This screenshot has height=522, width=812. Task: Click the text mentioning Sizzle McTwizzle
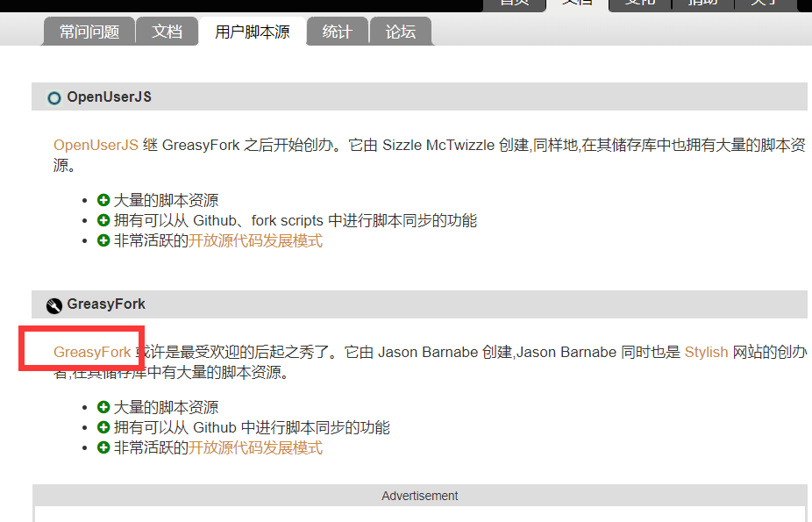click(x=430, y=154)
